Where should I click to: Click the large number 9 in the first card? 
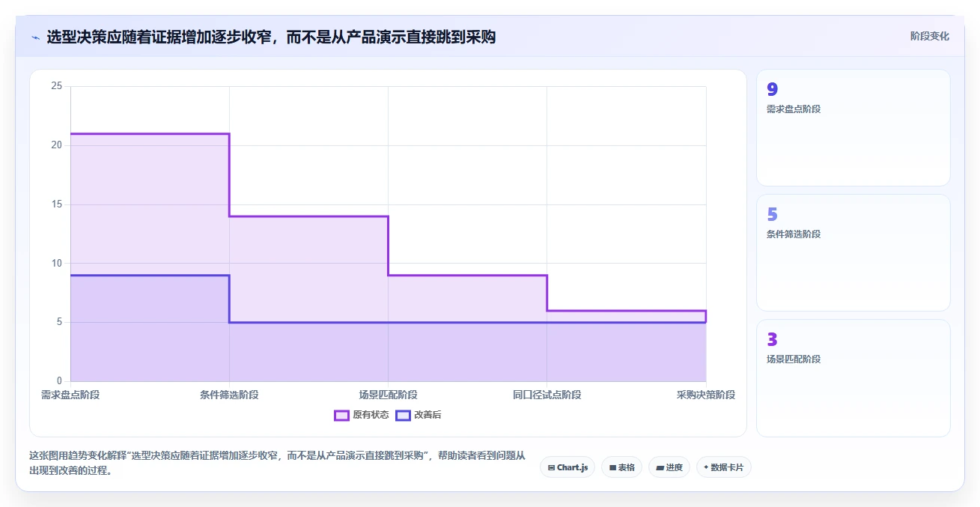pyautogui.click(x=773, y=90)
